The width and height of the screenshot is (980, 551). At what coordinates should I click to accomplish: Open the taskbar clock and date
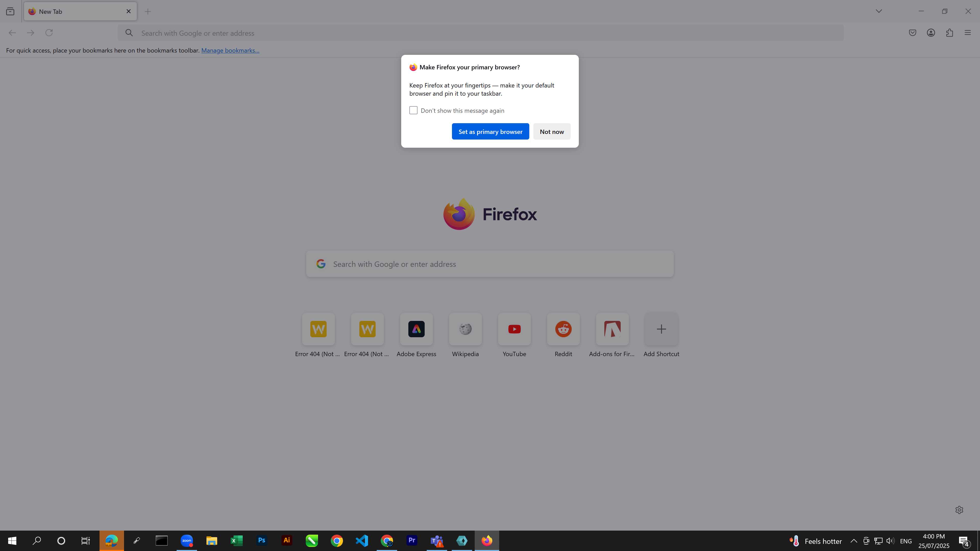[x=934, y=541]
